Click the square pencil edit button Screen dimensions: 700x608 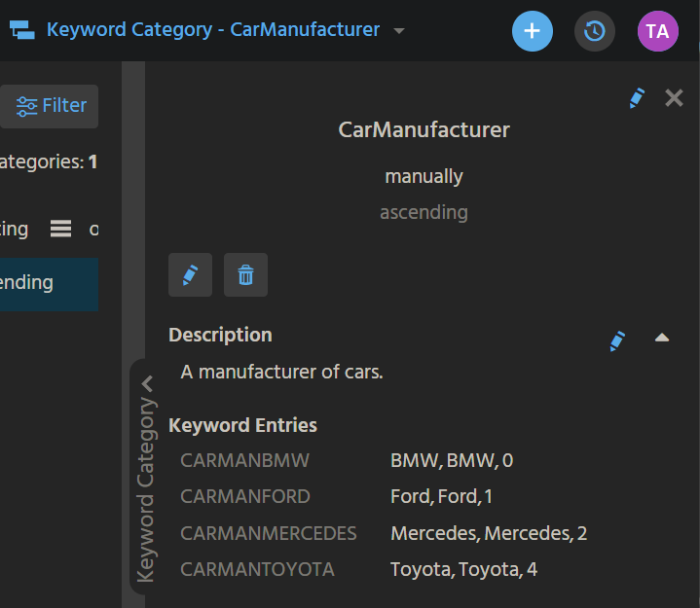190,274
